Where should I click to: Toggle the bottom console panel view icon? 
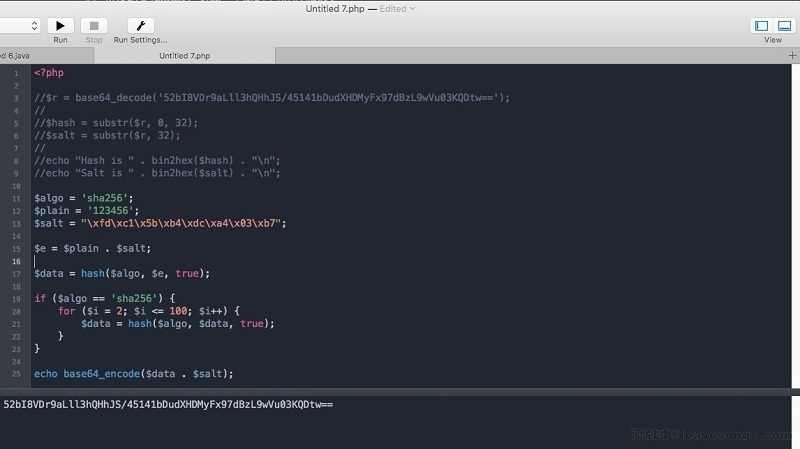point(784,25)
